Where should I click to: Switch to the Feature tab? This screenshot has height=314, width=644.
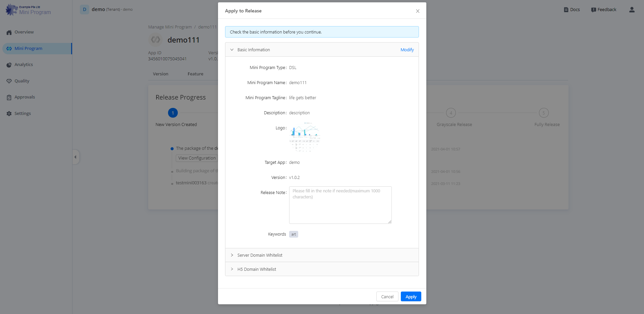coord(195,74)
